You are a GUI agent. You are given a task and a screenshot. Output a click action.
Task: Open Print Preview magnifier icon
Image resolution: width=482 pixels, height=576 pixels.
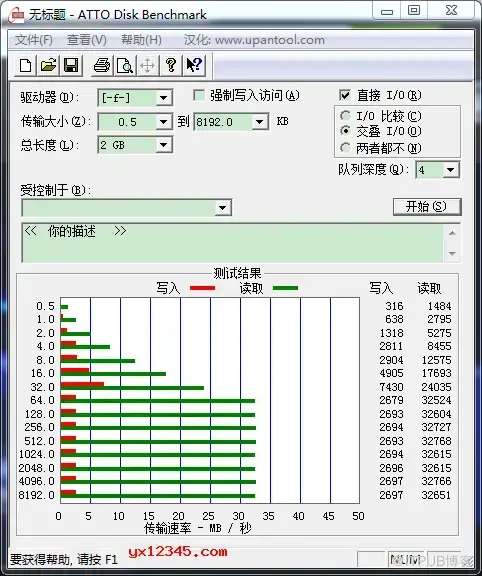125,65
